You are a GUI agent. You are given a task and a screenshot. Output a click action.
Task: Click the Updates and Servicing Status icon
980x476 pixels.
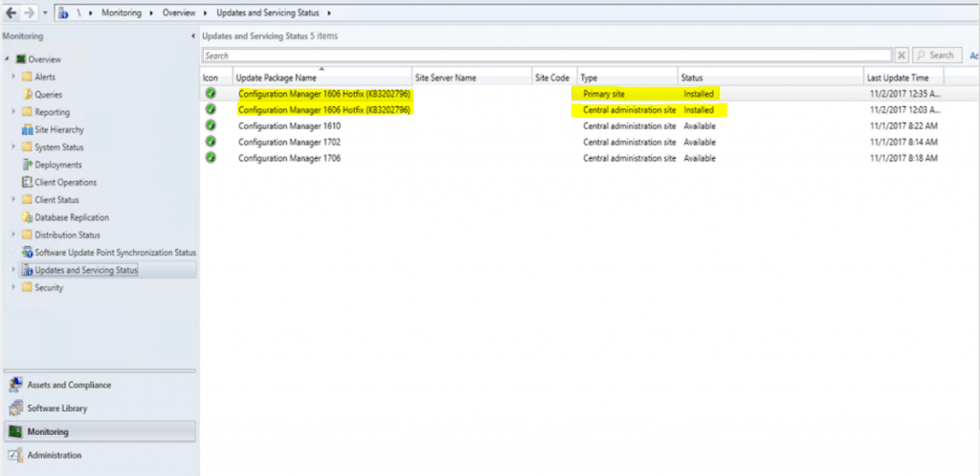pyautogui.click(x=27, y=270)
